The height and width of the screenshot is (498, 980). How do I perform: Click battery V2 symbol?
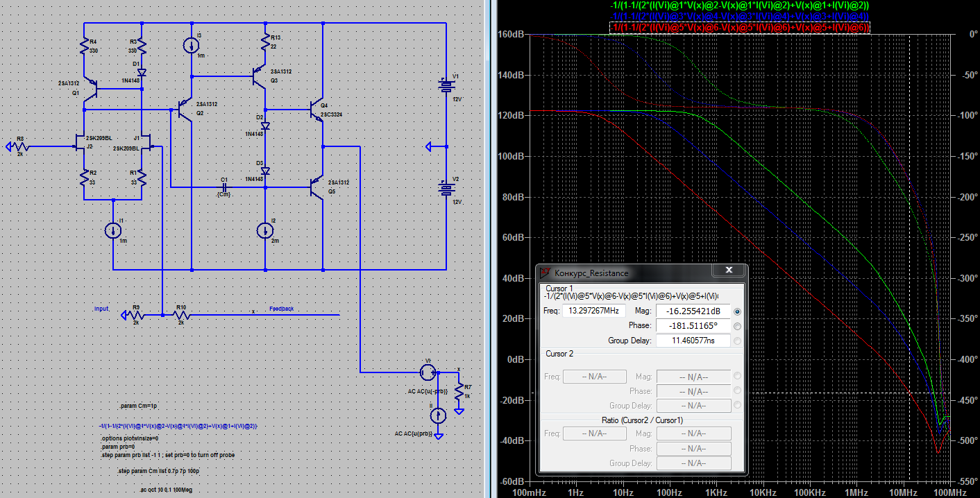(446, 188)
